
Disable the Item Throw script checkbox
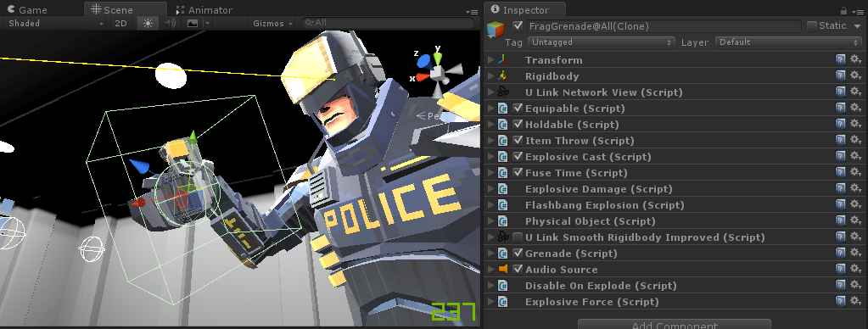[x=518, y=140]
